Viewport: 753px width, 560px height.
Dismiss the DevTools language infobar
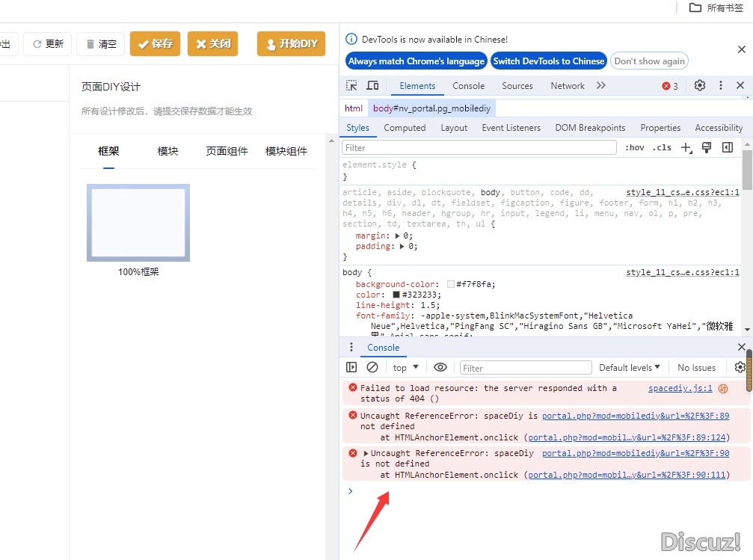(742, 49)
